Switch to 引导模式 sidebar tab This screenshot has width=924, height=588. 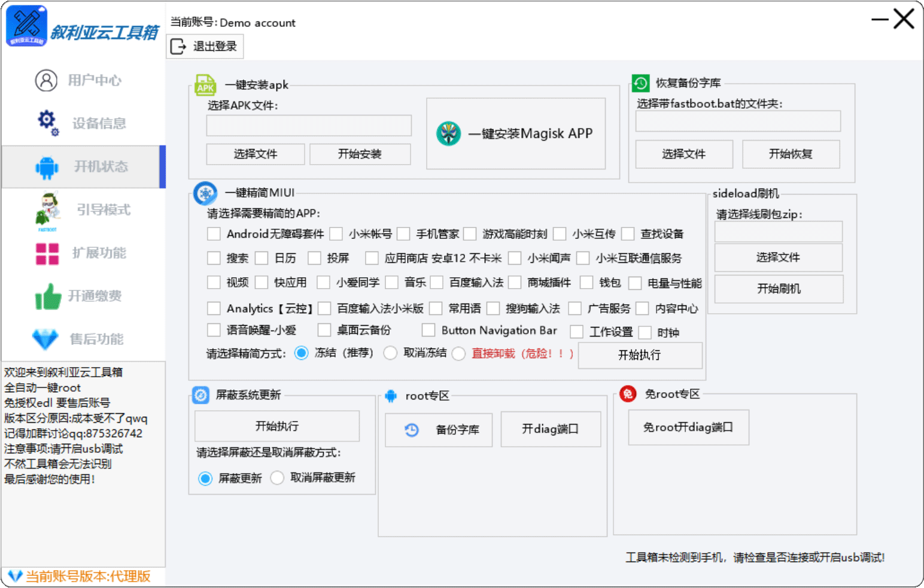coord(103,210)
